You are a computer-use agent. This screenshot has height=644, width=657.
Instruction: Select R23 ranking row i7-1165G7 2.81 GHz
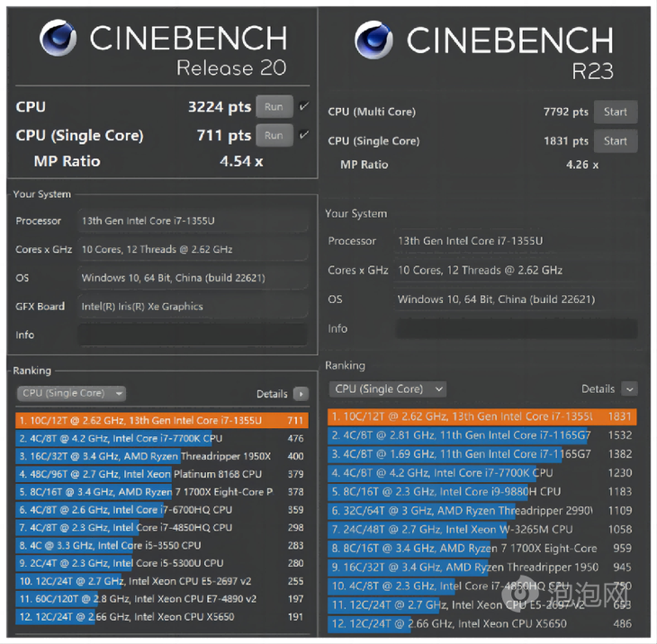482,435
